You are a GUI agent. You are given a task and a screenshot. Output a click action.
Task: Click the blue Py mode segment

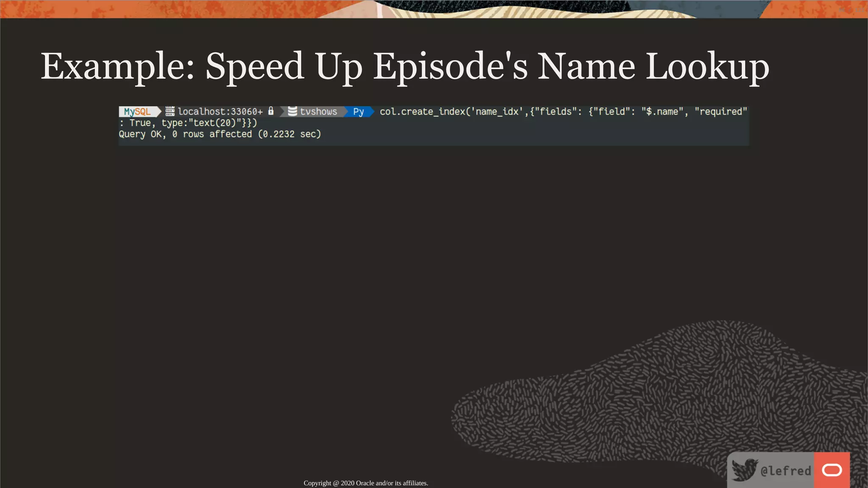[359, 112]
